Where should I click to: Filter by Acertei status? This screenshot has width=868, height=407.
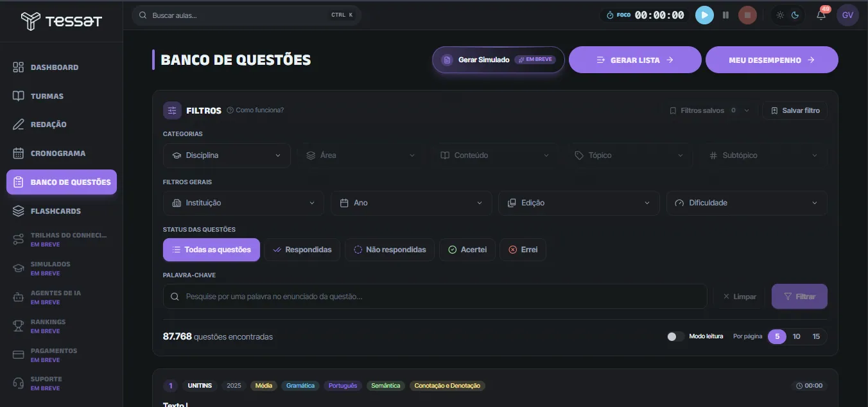click(467, 250)
